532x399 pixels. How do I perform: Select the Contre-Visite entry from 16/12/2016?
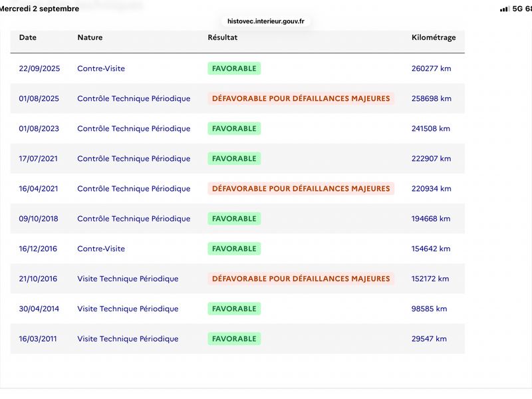tap(101, 249)
